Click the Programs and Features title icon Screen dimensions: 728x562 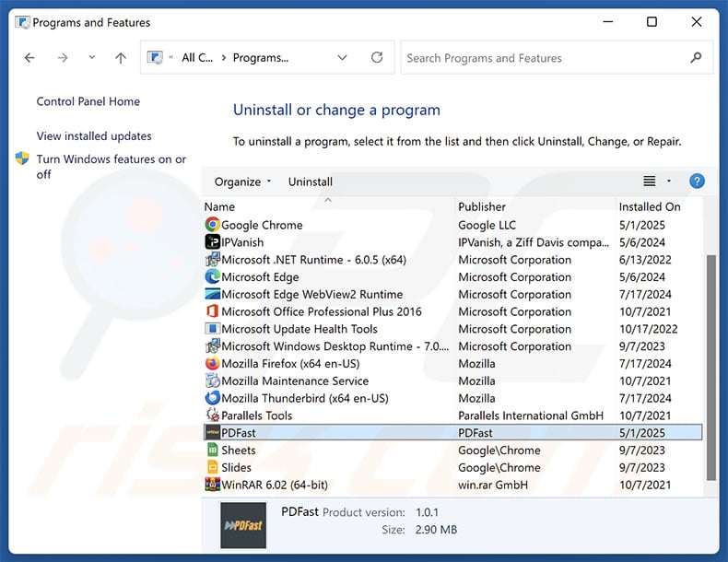point(22,22)
